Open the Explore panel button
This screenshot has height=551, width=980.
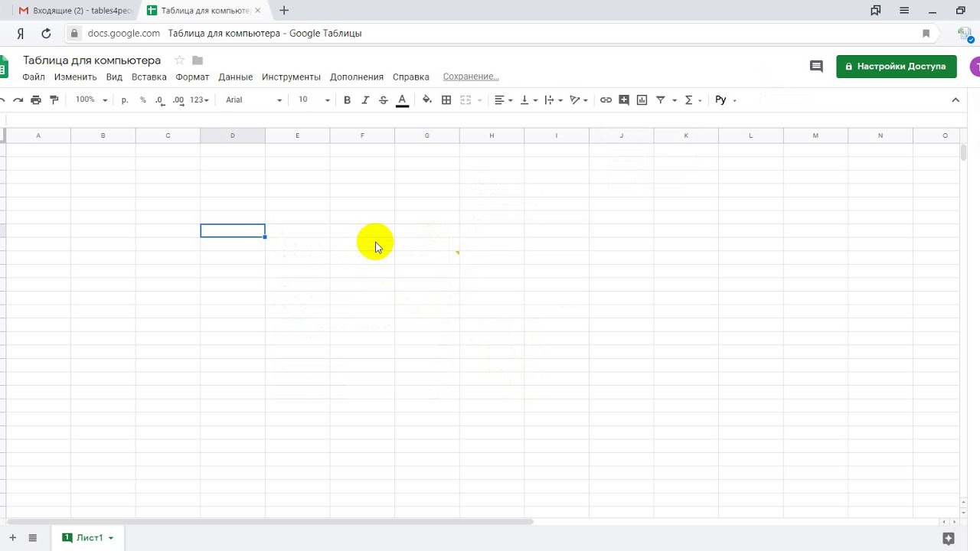point(949,538)
